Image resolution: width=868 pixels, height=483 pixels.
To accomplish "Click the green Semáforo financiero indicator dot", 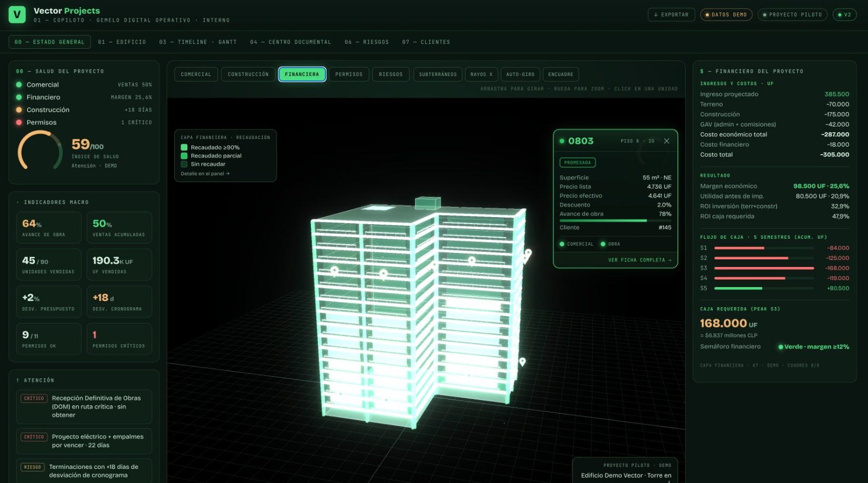I will [781, 347].
